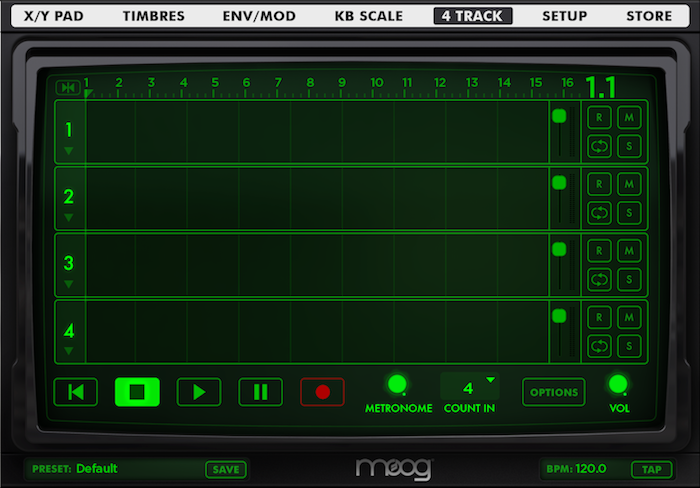
Task: Click the Moog logo
Action: pos(394,469)
